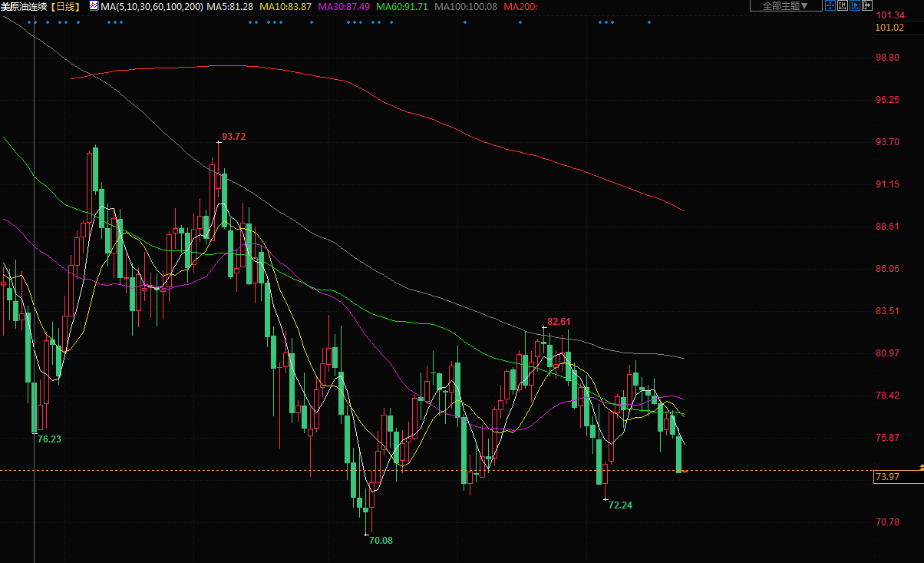Viewport: 924px width, 563px height.
Task: Click the orange double-arrow marker on price axis
Action: tap(921, 467)
